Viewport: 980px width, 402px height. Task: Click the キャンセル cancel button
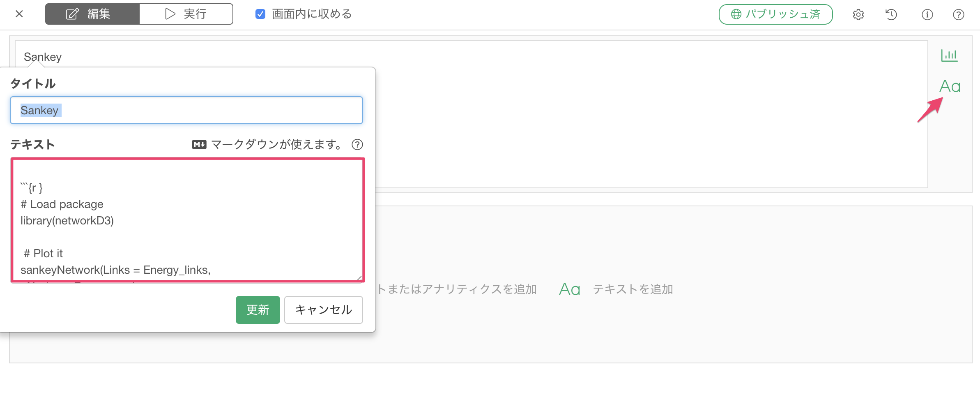pos(324,310)
